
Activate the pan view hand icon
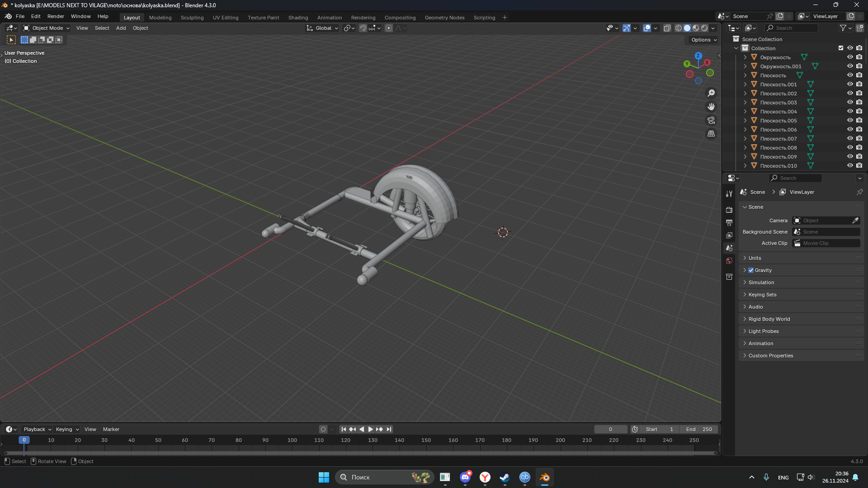pos(711,107)
